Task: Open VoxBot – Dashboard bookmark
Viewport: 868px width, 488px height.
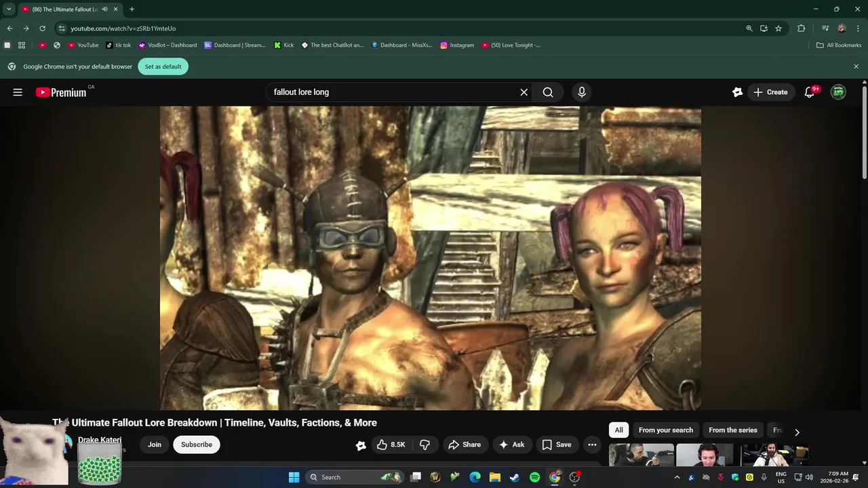Action: [x=167, y=45]
